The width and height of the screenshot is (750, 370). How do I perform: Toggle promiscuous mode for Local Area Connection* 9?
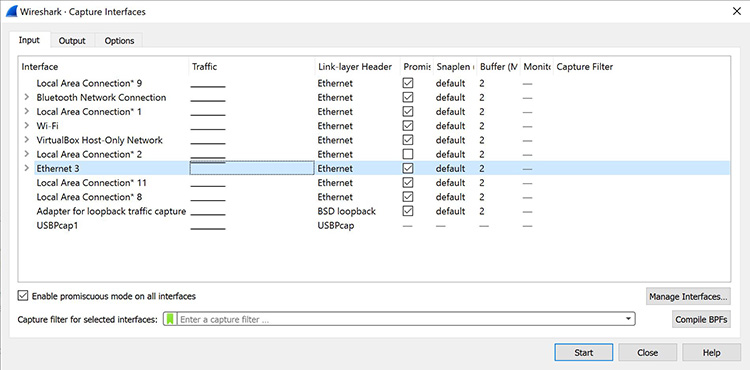point(408,83)
